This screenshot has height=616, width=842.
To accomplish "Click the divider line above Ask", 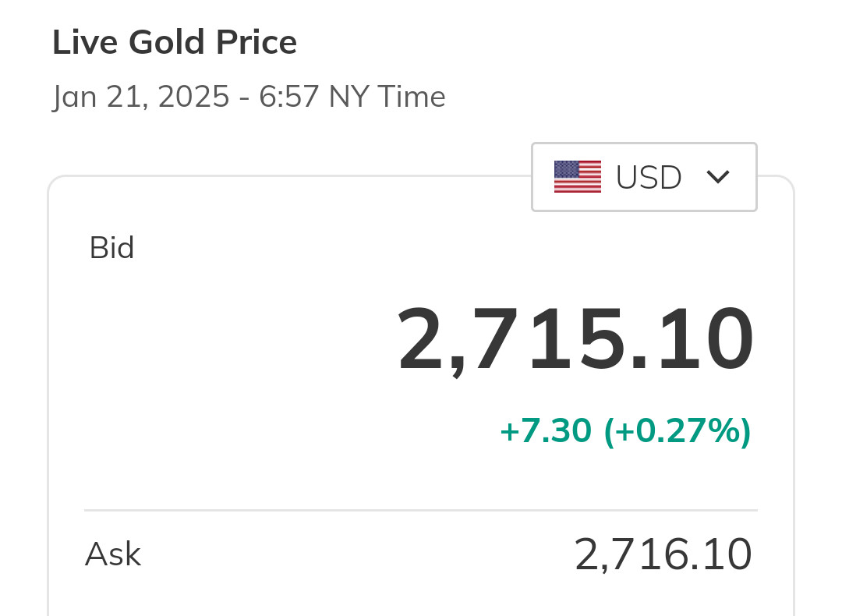I will pos(421,511).
